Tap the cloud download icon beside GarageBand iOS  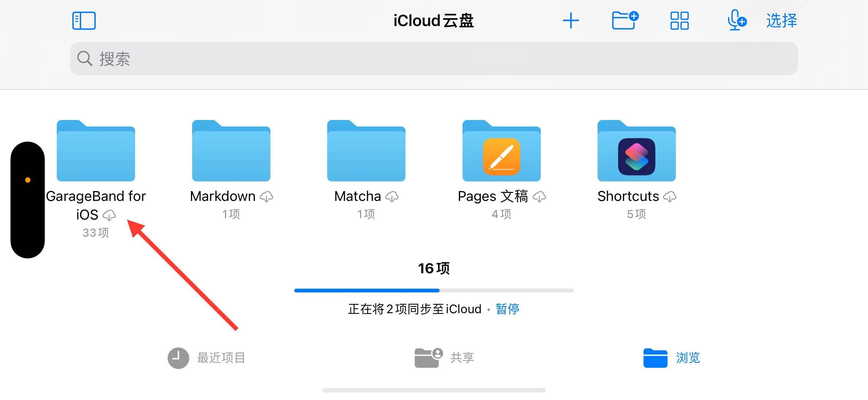(x=109, y=215)
